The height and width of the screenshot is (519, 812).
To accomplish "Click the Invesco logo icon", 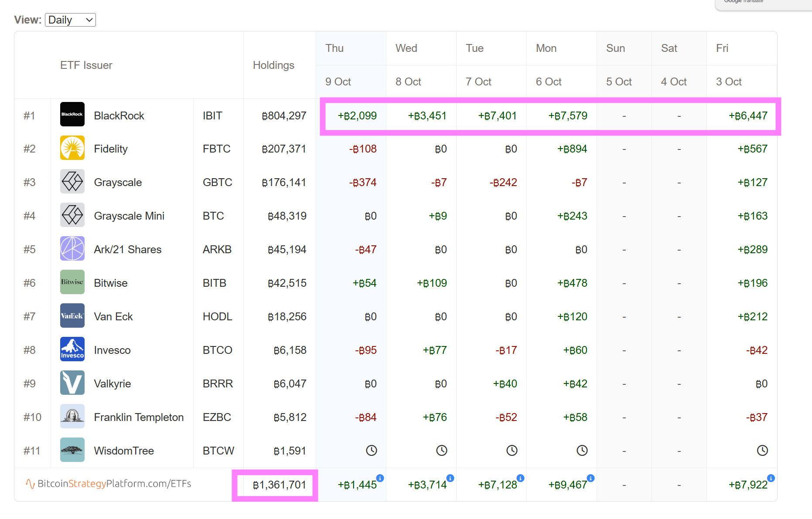I will 72,349.
